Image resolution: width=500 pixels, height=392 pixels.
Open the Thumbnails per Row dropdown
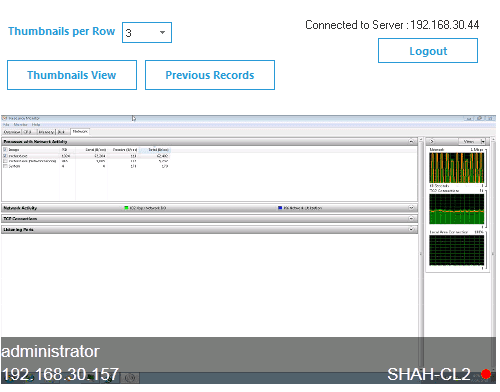tap(147, 32)
